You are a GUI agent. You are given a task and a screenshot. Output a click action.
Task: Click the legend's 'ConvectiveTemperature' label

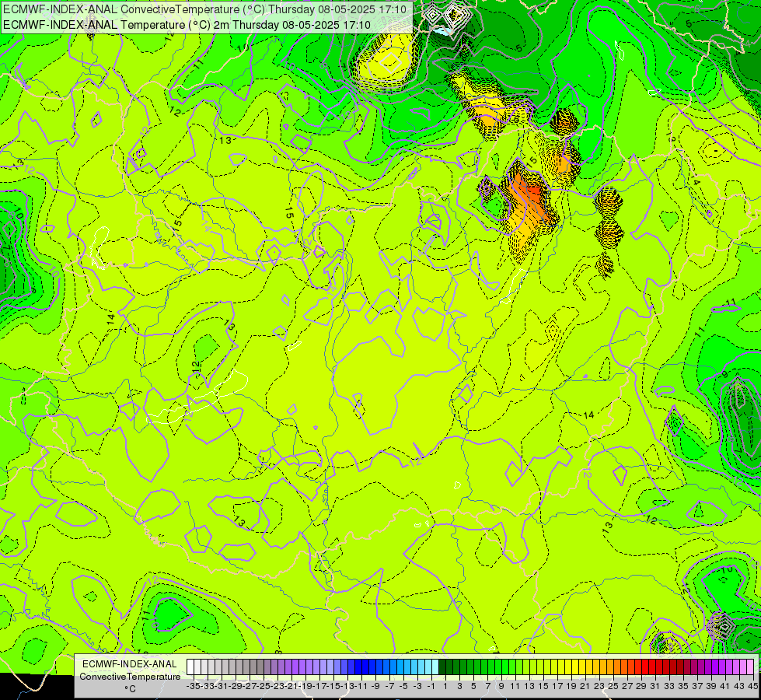click(x=130, y=677)
